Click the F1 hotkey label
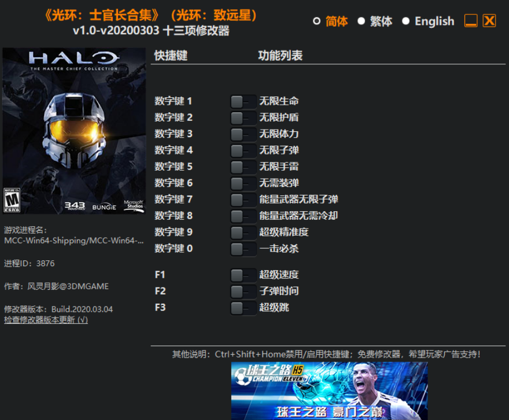Viewport: 509px width, 420px height. (x=160, y=275)
